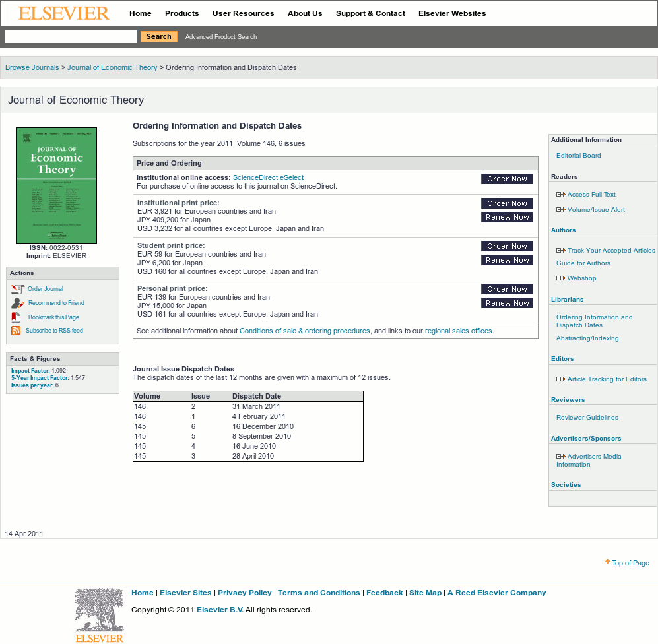Click the Journal of Economic Theory cover thumbnail
Screen dimensions: 658x644
tap(57, 185)
